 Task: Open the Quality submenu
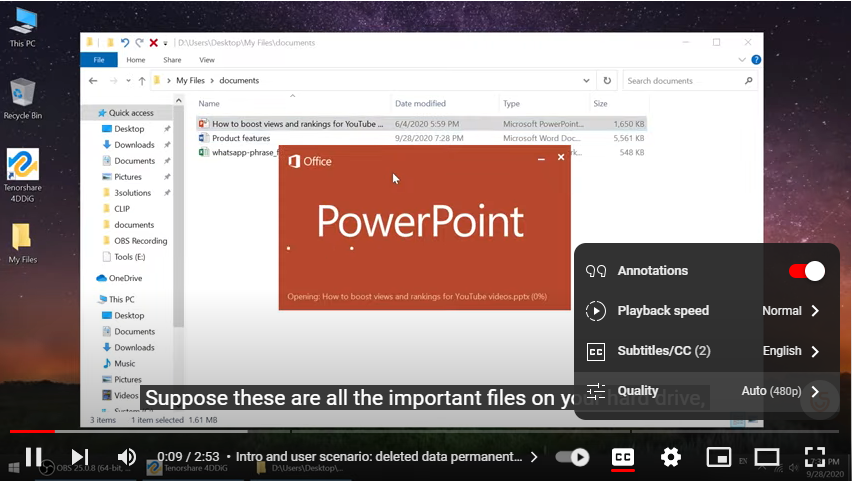(706, 391)
